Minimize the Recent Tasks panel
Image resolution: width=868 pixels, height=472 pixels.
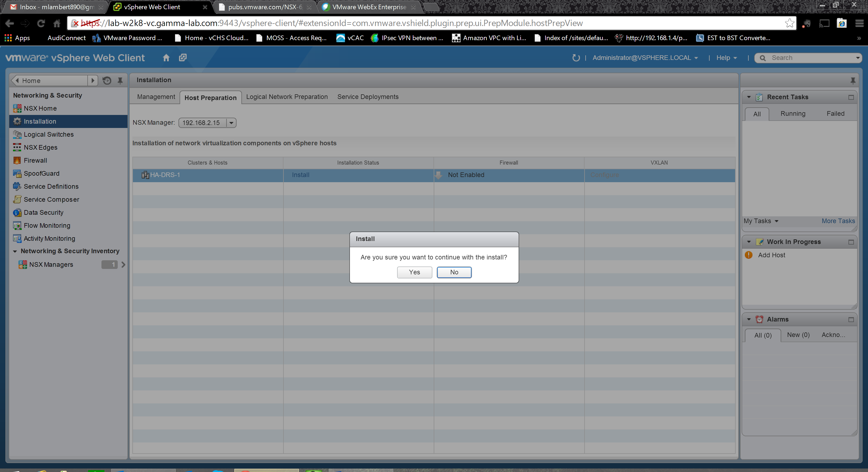pyautogui.click(x=851, y=97)
